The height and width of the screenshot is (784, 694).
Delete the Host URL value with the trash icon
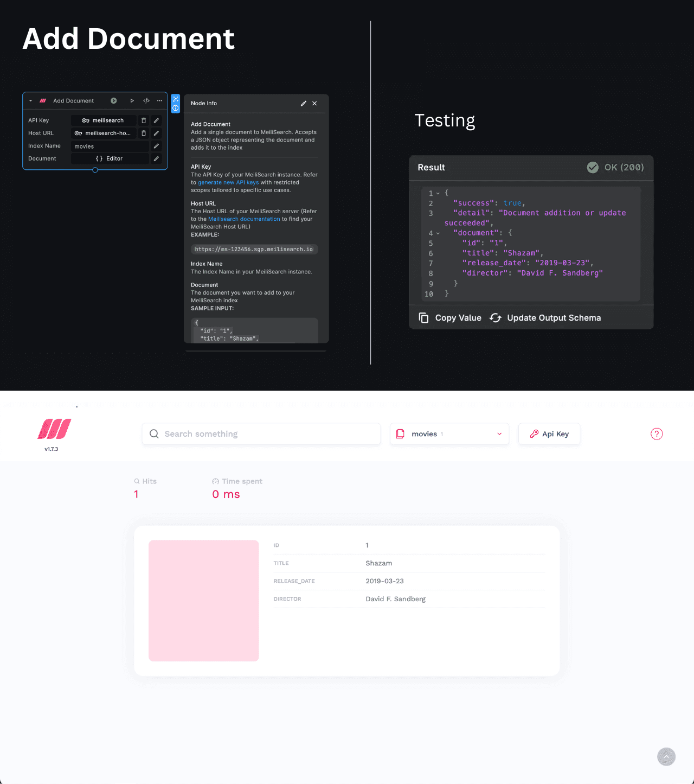[144, 133]
